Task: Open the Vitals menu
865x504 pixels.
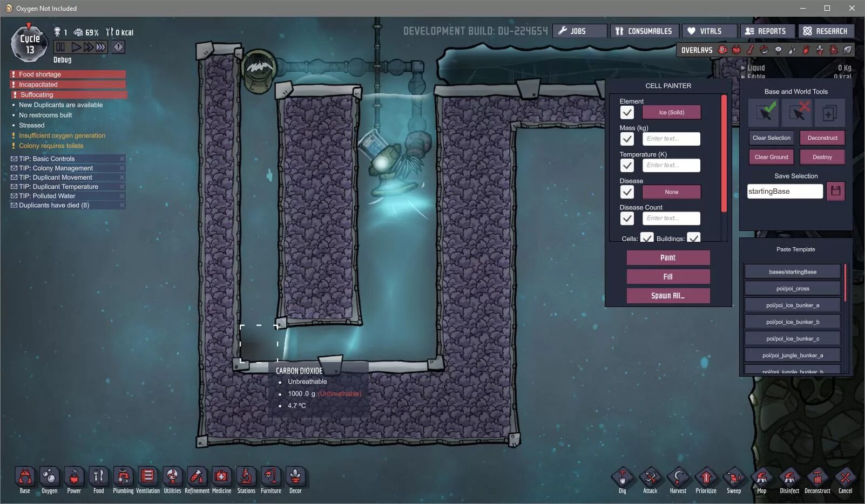Action: (x=709, y=31)
